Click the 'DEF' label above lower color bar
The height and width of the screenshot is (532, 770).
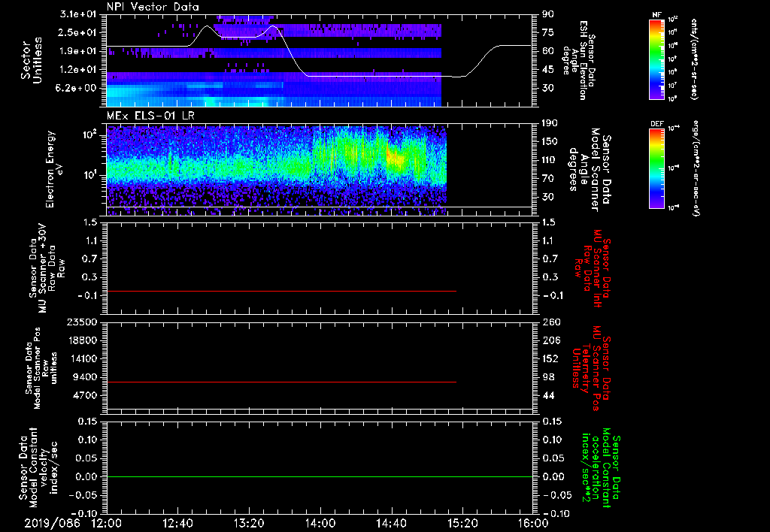(x=656, y=124)
